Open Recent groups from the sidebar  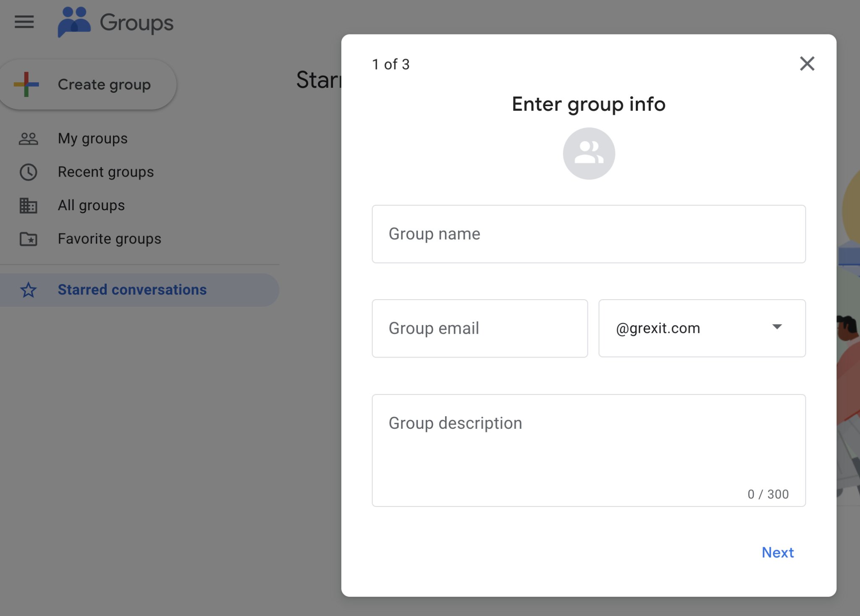(105, 171)
